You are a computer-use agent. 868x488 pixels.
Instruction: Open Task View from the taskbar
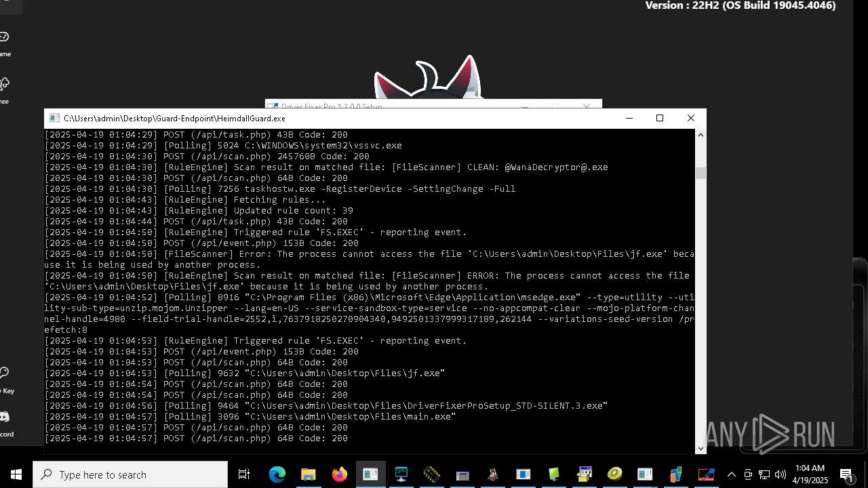coord(244,474)
